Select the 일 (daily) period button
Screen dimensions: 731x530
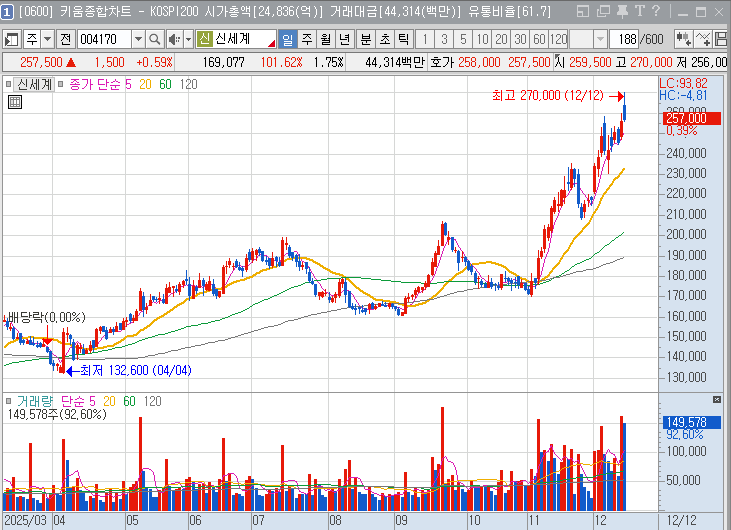pyautogui.click(x=287, y=39)
